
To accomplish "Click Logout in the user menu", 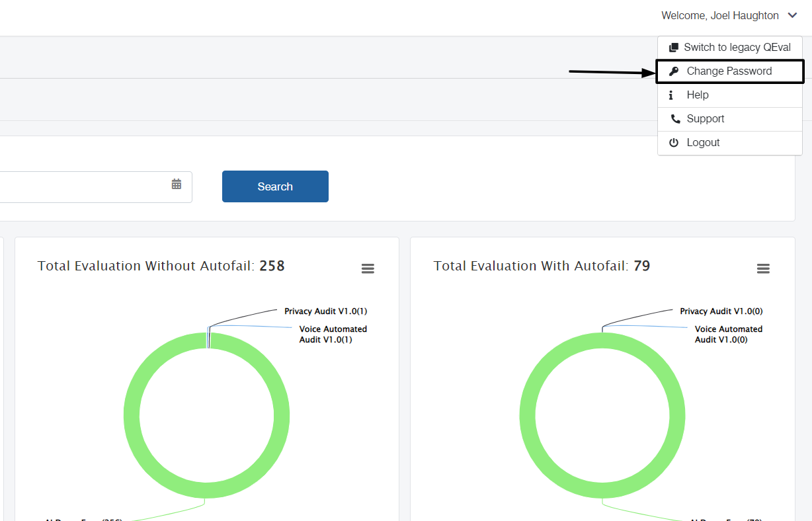I will click(x=730, y=143).
